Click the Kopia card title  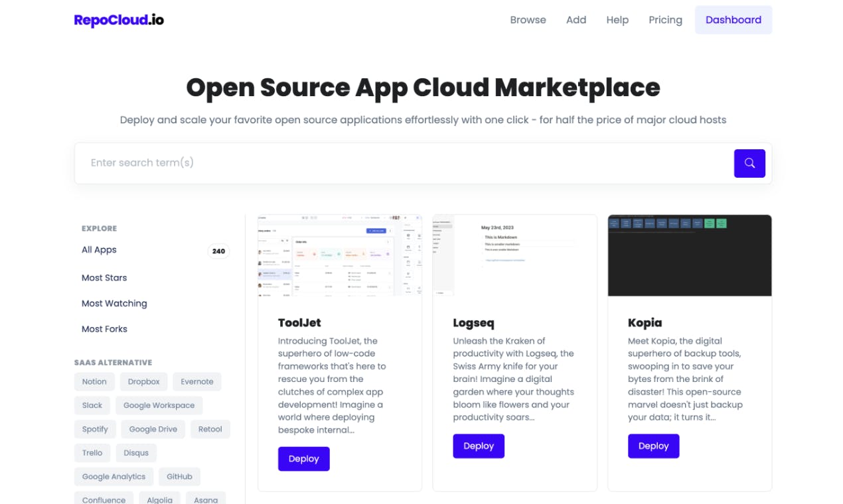tap(645, 323)
